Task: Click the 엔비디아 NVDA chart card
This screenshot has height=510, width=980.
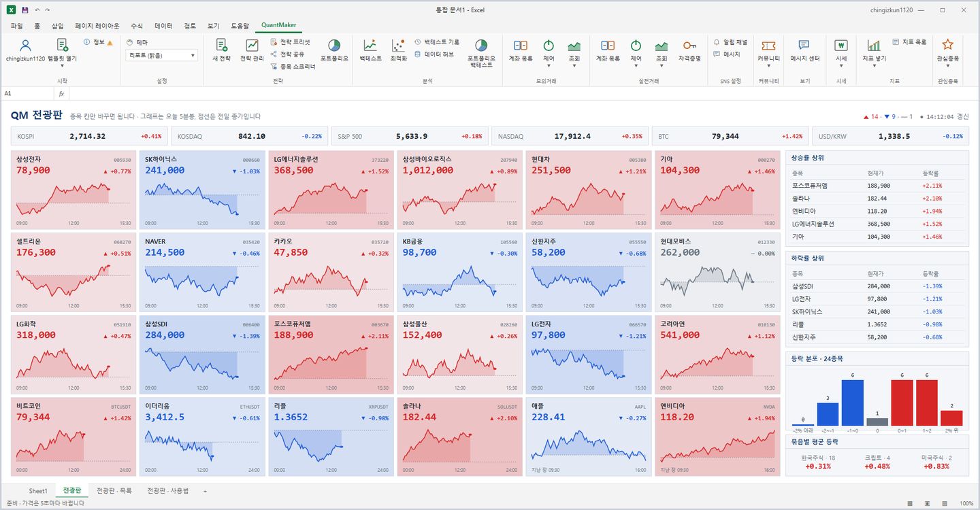Action: pyautogui.click(x=717, y=437)
